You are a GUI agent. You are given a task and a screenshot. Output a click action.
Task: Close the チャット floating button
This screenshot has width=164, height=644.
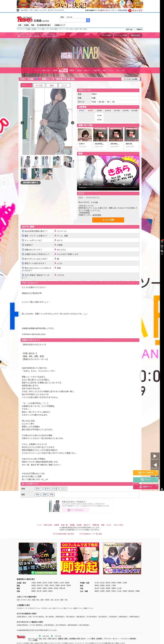coord(157,479)
